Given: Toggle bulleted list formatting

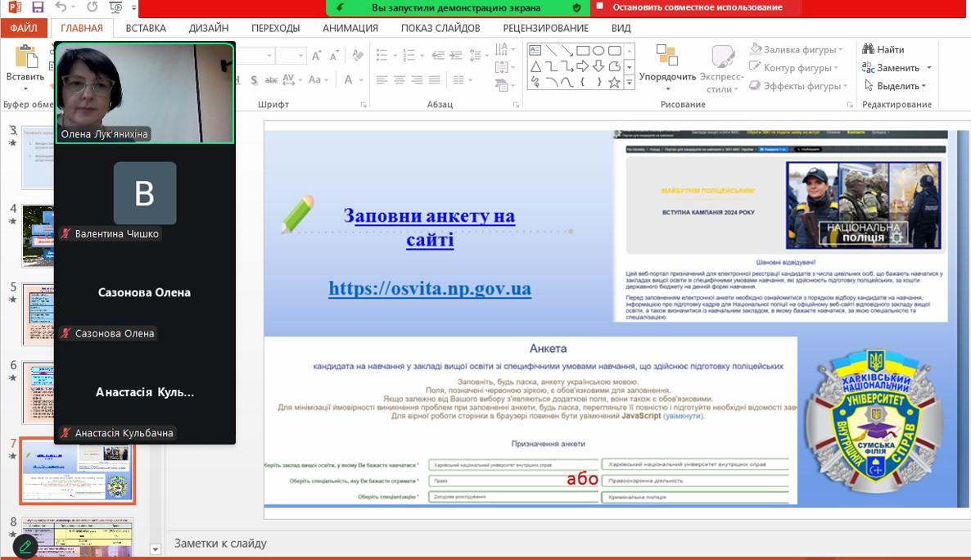Looking at the screenshot, I should [383, 56].
